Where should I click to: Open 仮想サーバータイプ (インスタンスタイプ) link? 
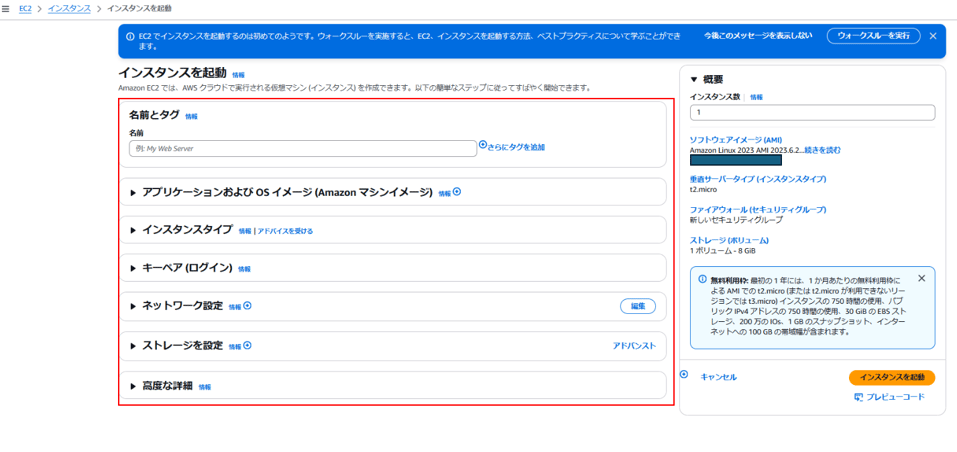click(758, 179)
